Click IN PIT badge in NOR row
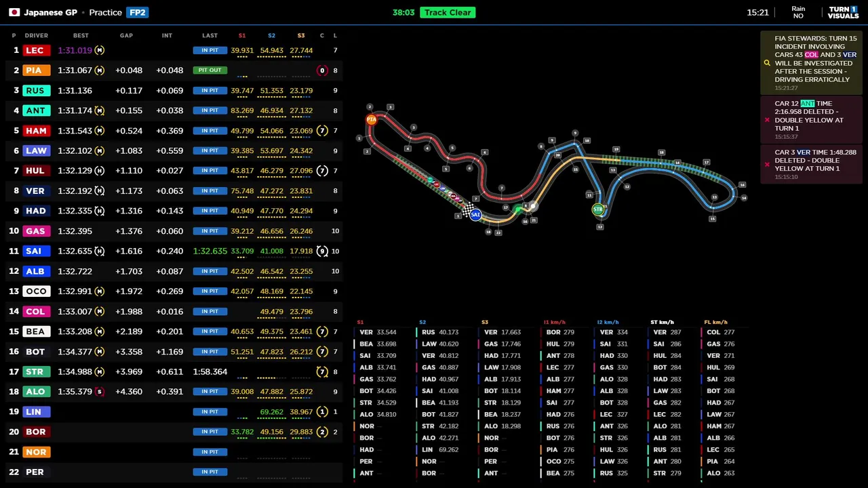This screenshot has height=488, width=868. [x=210, y=452]
